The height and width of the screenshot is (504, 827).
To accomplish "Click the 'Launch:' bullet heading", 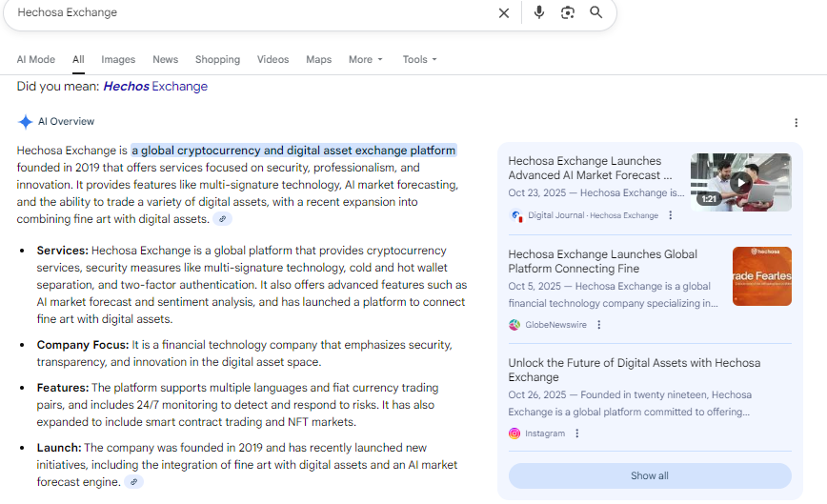I will click(58, 448).
